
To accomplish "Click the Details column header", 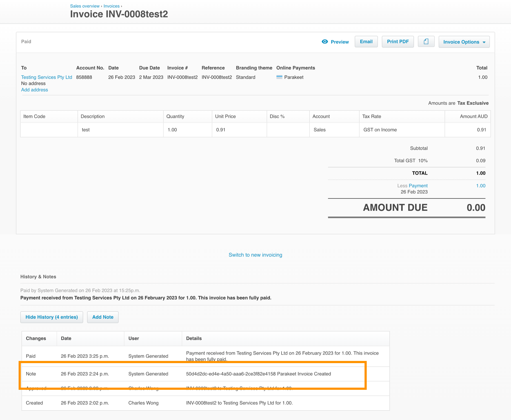I will coord(194,338).
